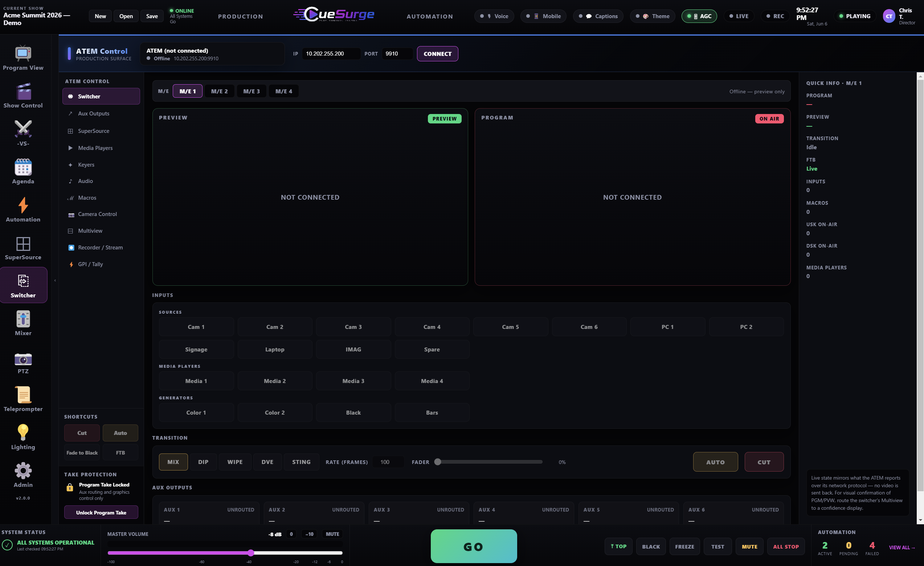This screenshot has width=924, height=566.
Task: Click the master volume slider handle
Action: pyautogui.click(x=251, y=553)
